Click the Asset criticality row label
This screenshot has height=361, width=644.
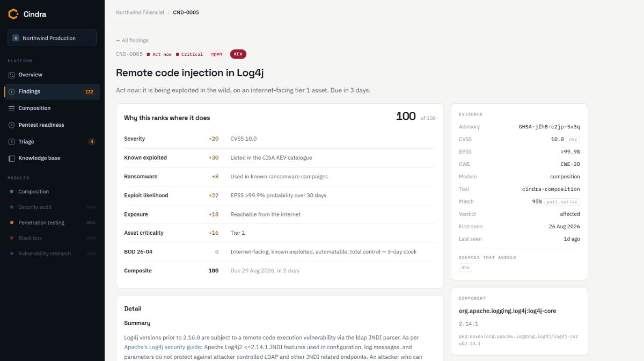coord(144,233)
